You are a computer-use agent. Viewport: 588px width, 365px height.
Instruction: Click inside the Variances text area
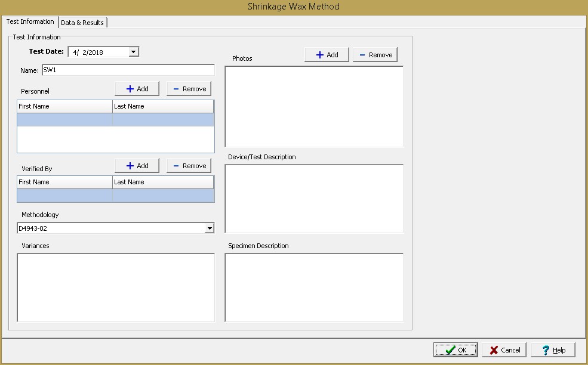tap(116, 287)
